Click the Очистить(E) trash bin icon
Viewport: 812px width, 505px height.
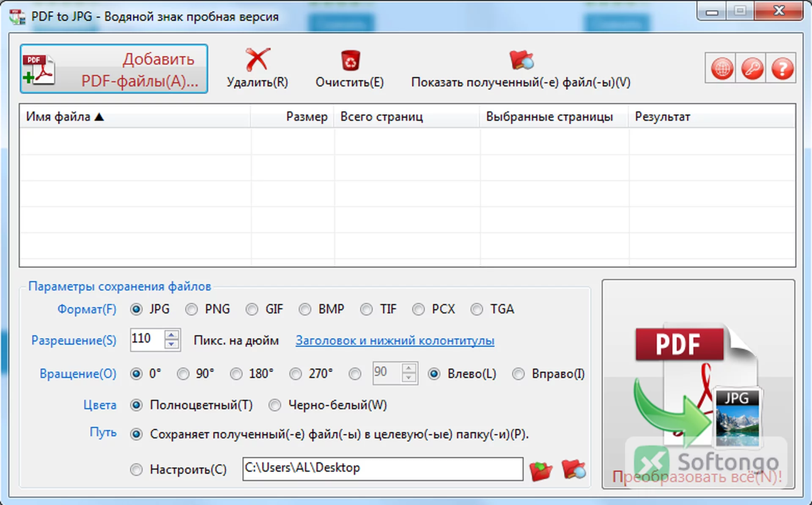coord(350,60)
